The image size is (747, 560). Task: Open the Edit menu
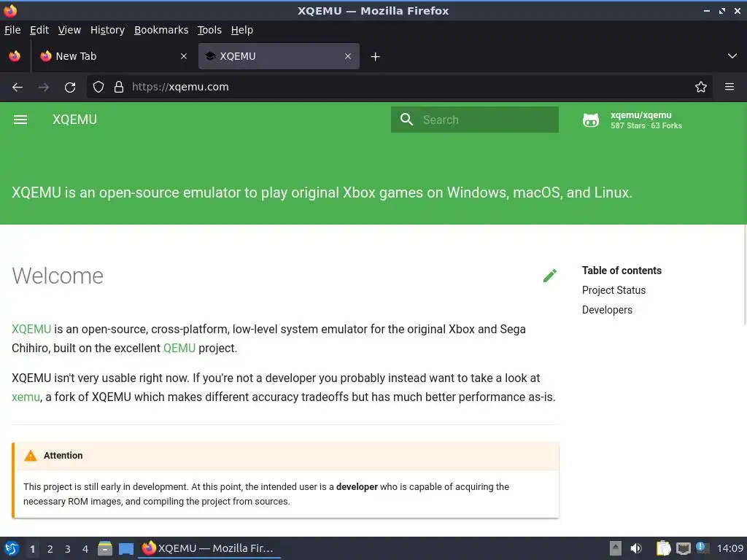point(39,30)
